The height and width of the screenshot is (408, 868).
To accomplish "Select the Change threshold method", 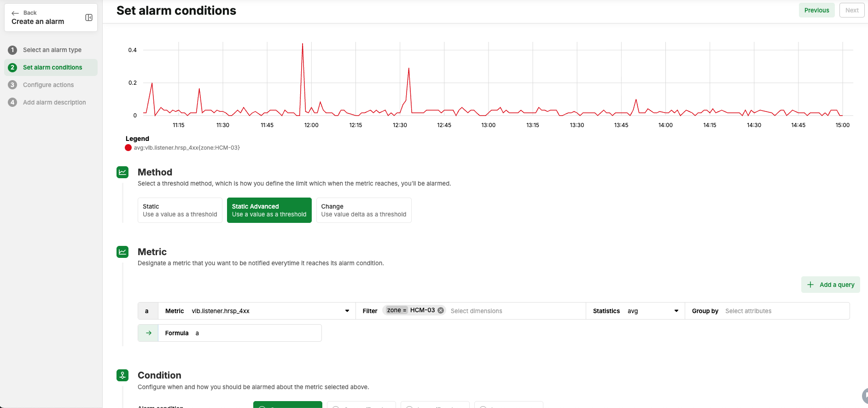I will [364, 210].
